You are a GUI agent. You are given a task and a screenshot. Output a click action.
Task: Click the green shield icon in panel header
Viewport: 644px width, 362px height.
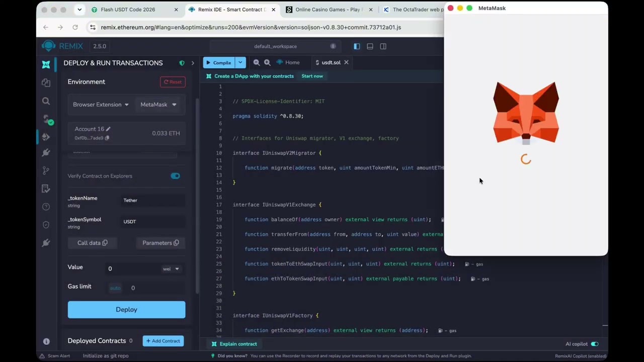click(182, 63)
